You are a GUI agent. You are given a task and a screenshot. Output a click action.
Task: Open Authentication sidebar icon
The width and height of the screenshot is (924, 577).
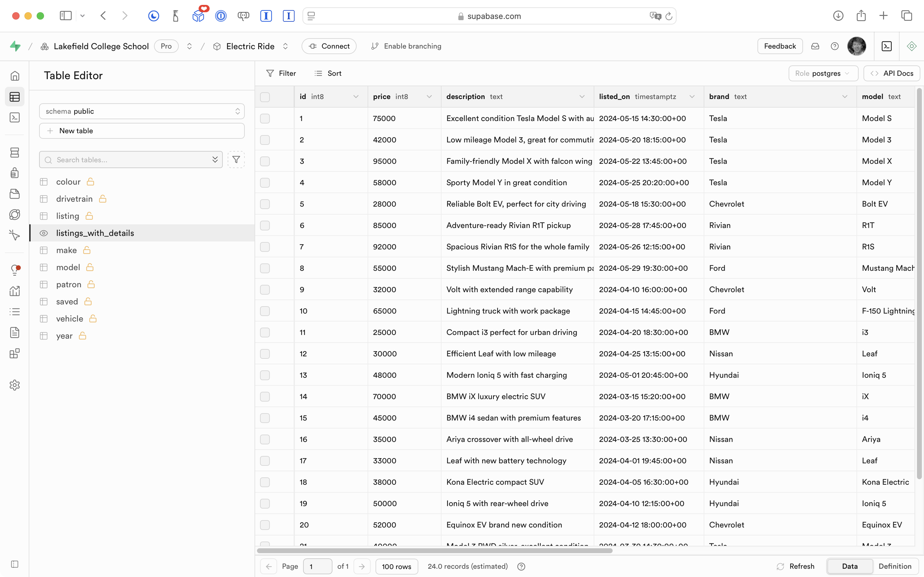pyautogui.click(x=14, y=173)
